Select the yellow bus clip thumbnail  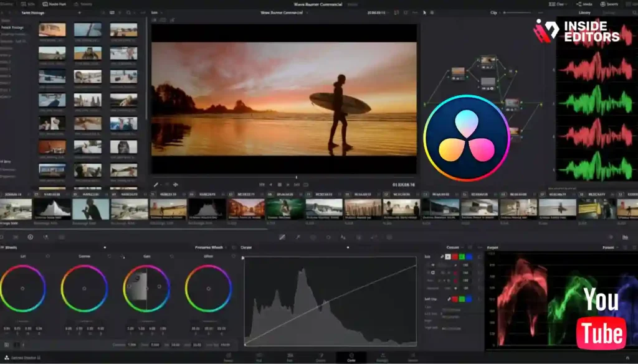[x=596, y=209]
